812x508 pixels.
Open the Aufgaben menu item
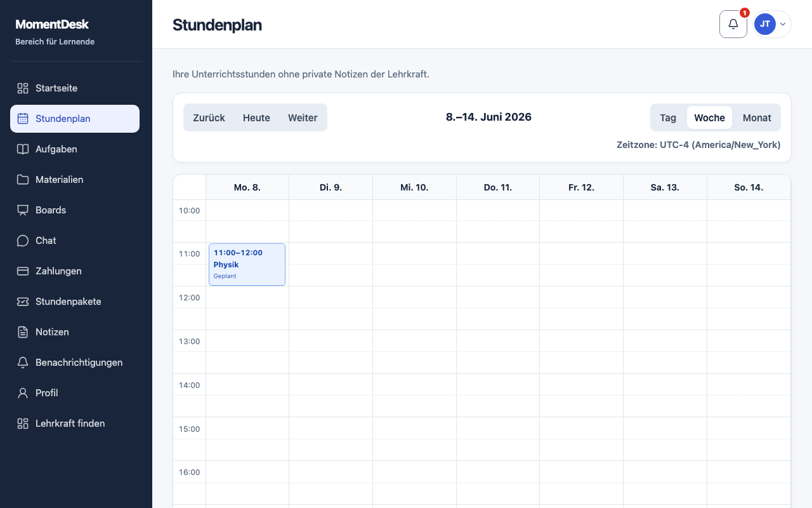pyautogui.click(x=75, y=149)
